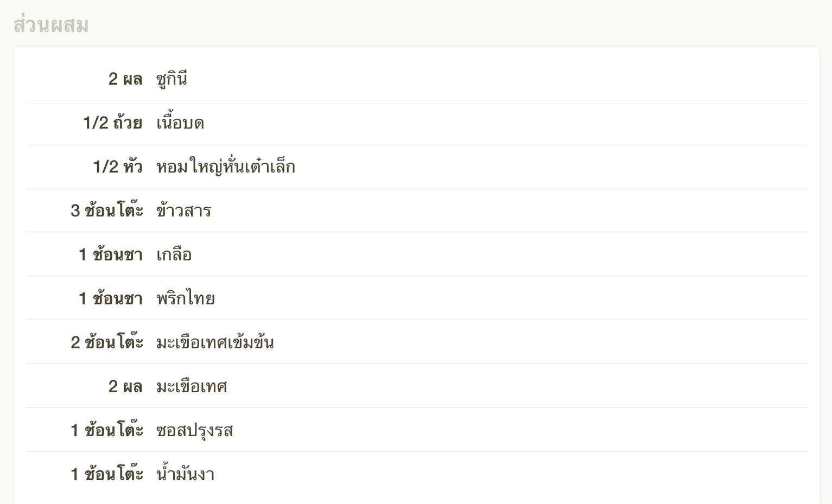This screenshot has height=504, width=832.
Task: Click the 1 ช้อนชา quantity beside เกลือ
Action: pyautogui.click(x=110, y=255)
